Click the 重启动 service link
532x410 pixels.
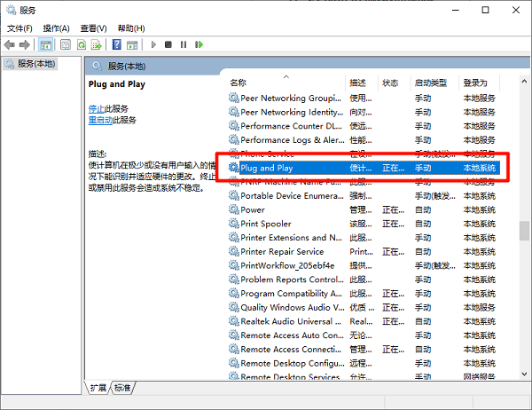click(100, 120)
